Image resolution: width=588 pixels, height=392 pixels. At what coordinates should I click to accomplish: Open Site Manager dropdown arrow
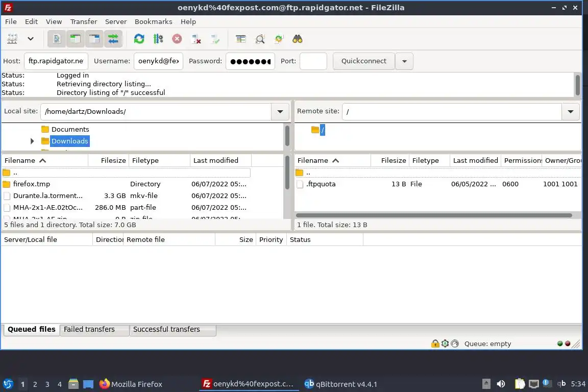tap(31, 39)
